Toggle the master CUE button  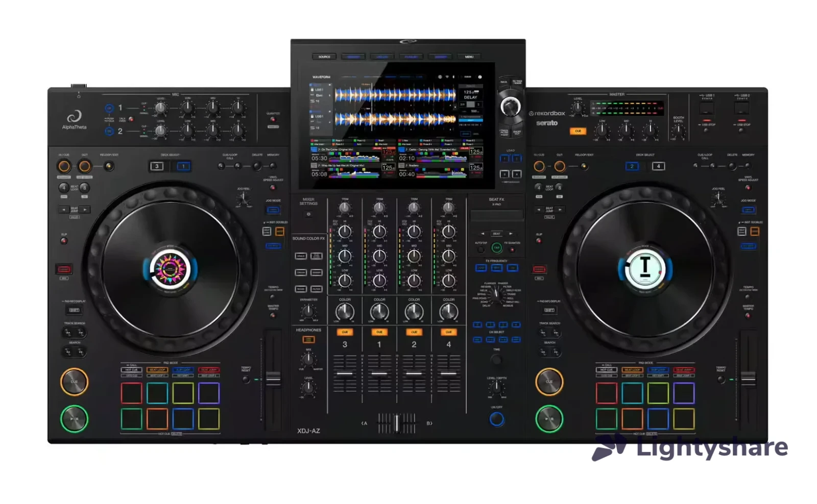click(578, 131)
